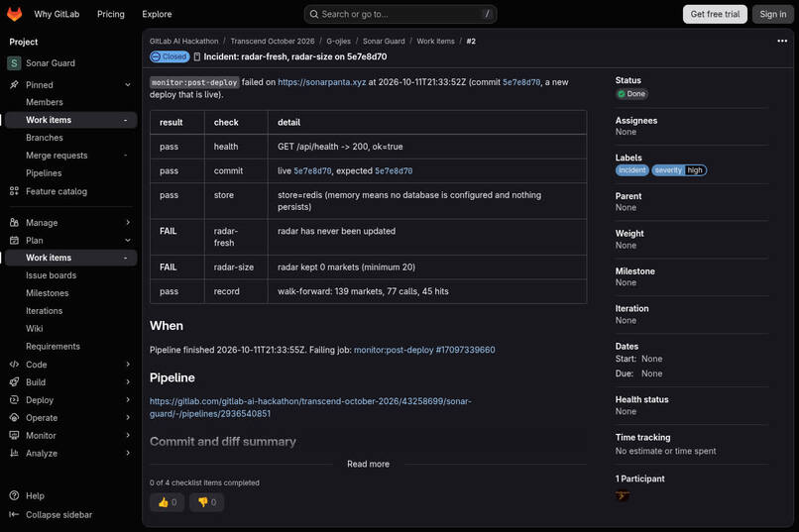
Task: Click the incident type icon beside title
Action: click(196, 57)
